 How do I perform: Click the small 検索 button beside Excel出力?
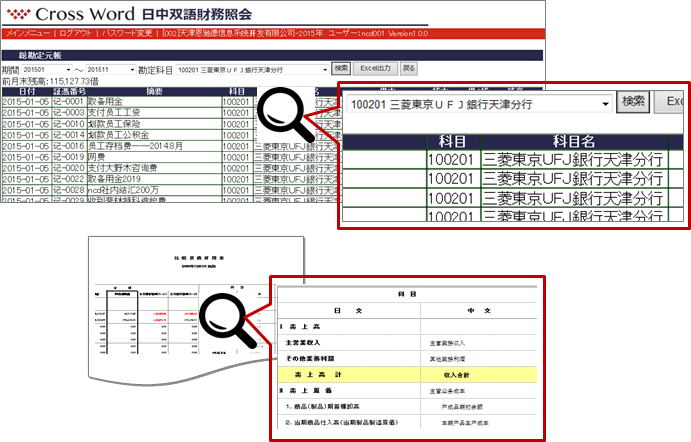[341, 68]
